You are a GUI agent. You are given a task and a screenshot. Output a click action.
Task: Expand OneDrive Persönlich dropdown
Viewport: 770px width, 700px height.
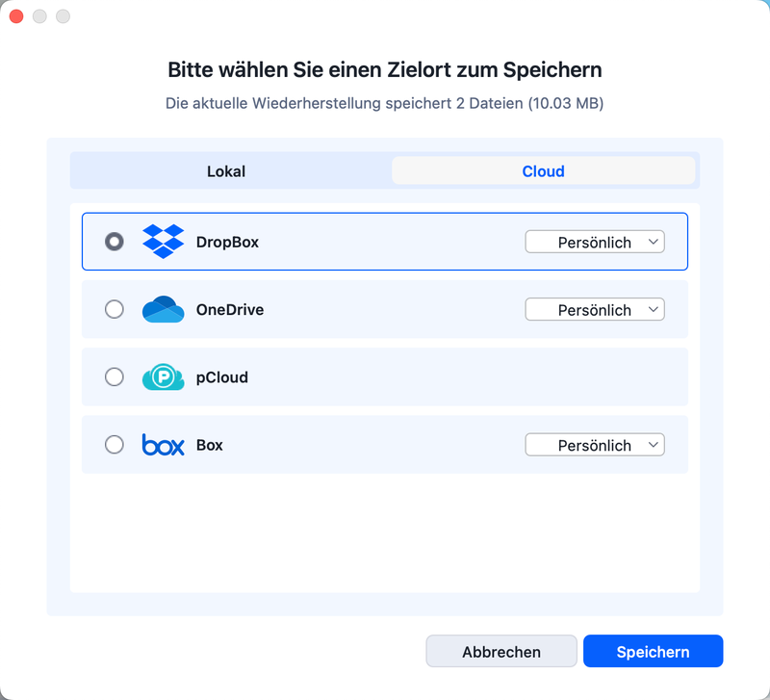(x=595, y=310)
